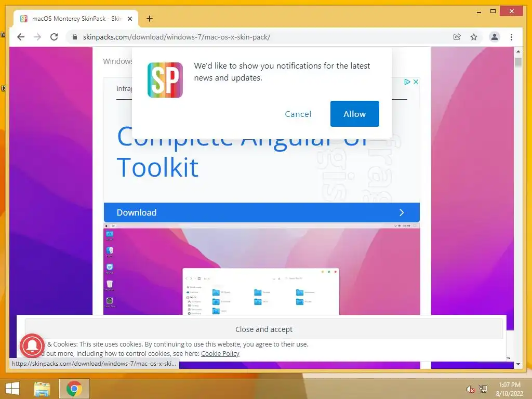Open File Explorer from taskbar

(42, 389)
